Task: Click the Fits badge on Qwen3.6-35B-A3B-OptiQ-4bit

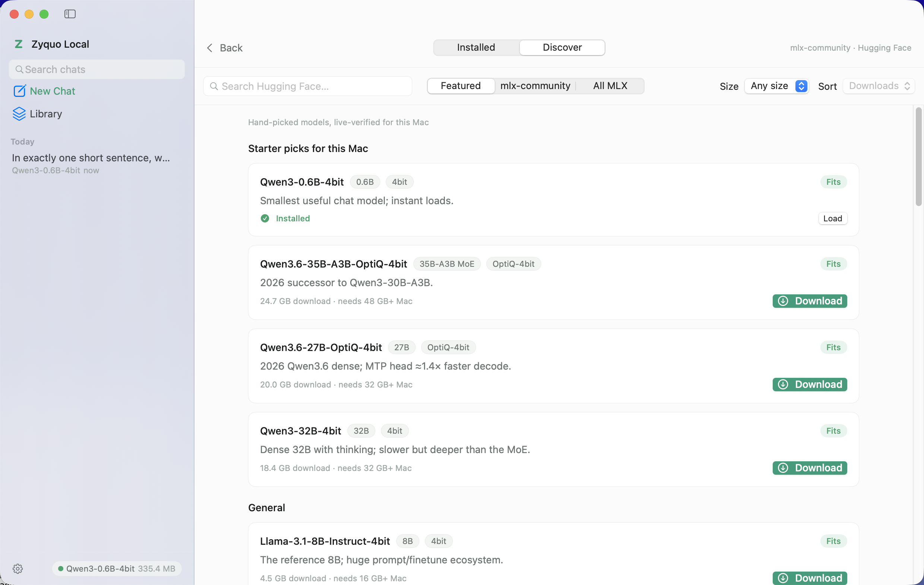Action: [833, 264]
